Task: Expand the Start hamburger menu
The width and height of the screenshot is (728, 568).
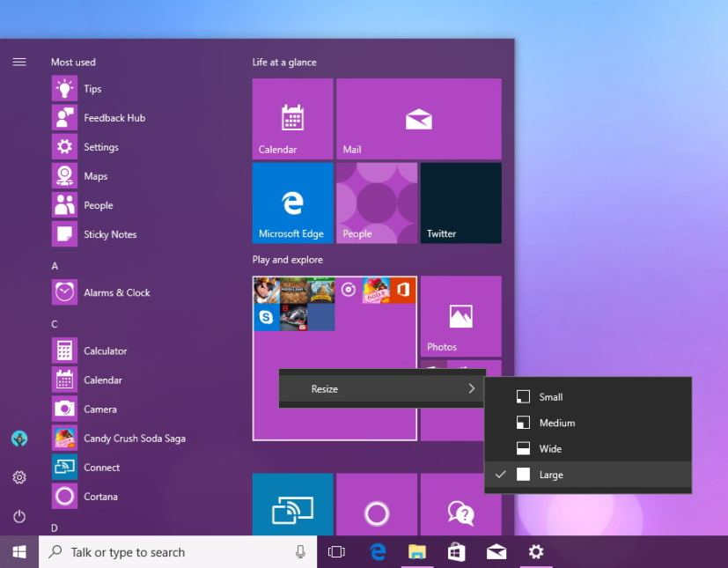Action: [x=19, y=62]
